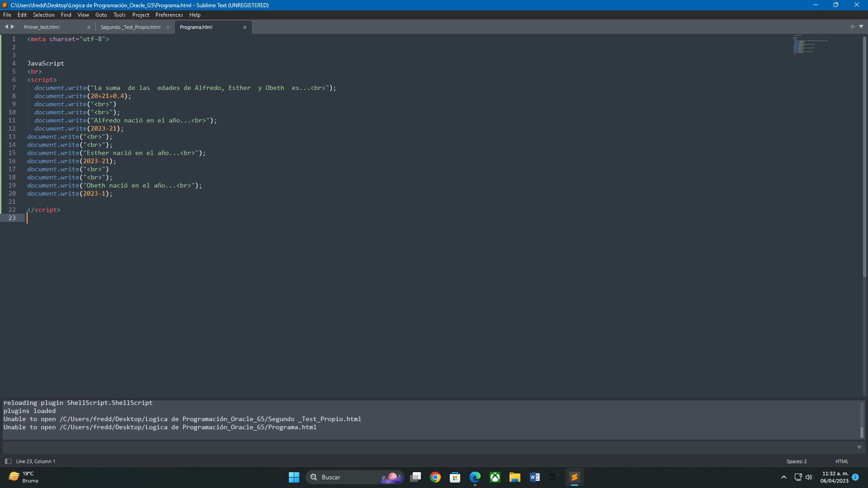This screenshot has height=488, width=868.
Task: Click the editor vertical scrollbar
Action: point(864,156)
